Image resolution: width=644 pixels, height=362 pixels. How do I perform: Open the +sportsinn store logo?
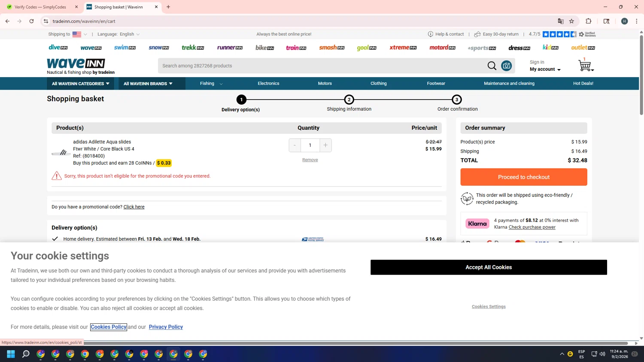[482, 48]
